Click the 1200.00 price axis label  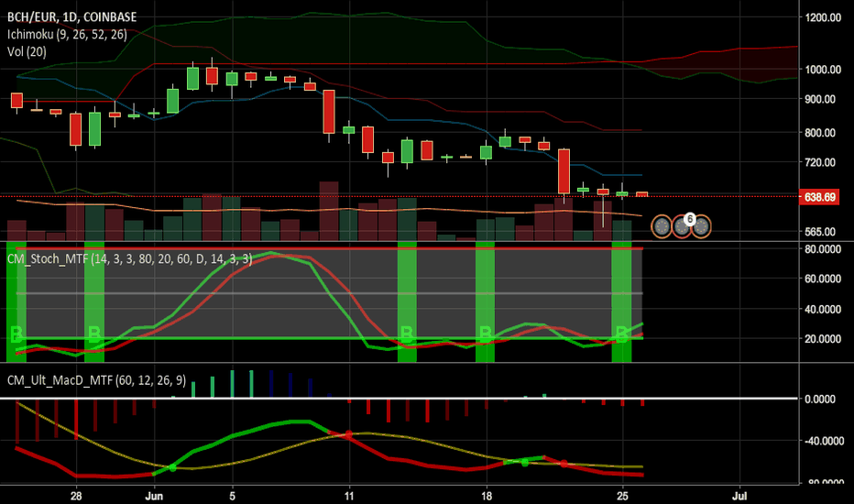(823, 17)
